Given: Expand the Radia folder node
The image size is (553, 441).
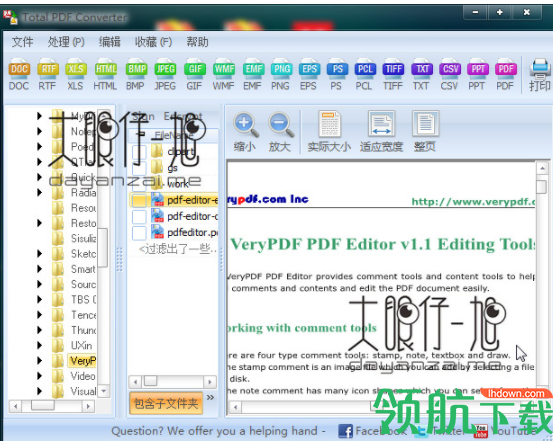Looking at the screenshot, I should (x=40, y=192).
